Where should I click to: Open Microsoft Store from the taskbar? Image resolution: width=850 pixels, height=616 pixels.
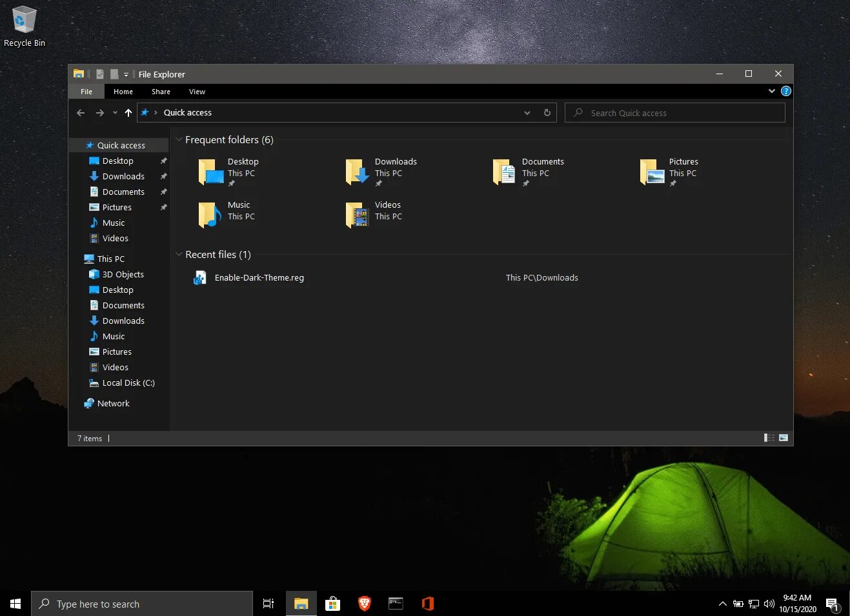[x=332, y=604]
